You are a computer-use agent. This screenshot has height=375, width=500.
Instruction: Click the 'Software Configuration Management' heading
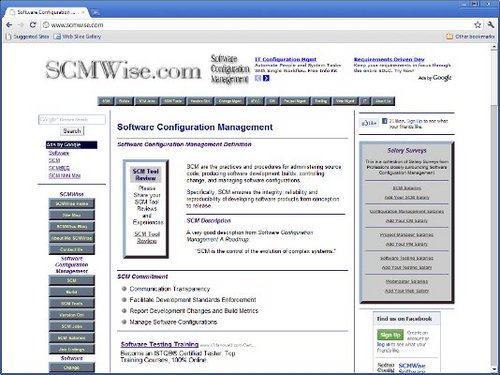[x=195, y=127]
